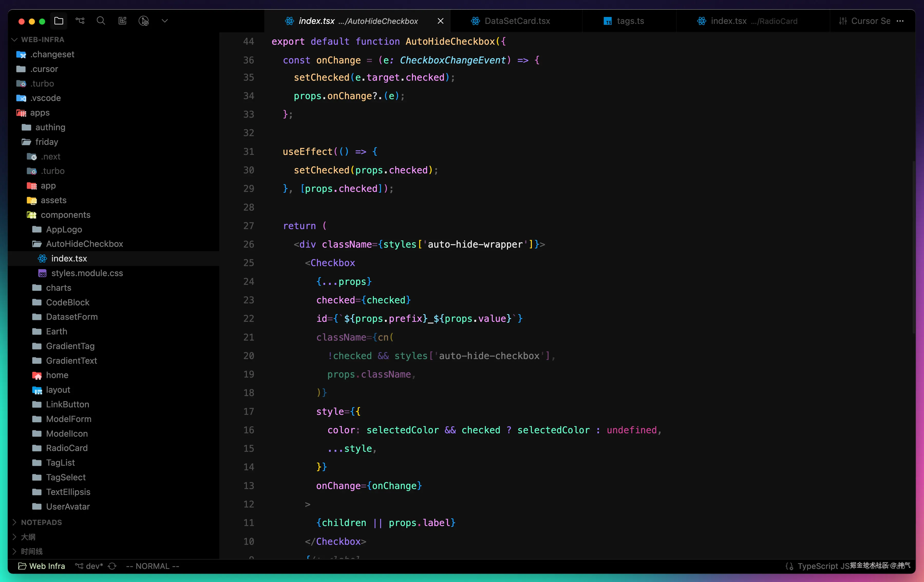Expand the 时间线 timeline section

15,551
